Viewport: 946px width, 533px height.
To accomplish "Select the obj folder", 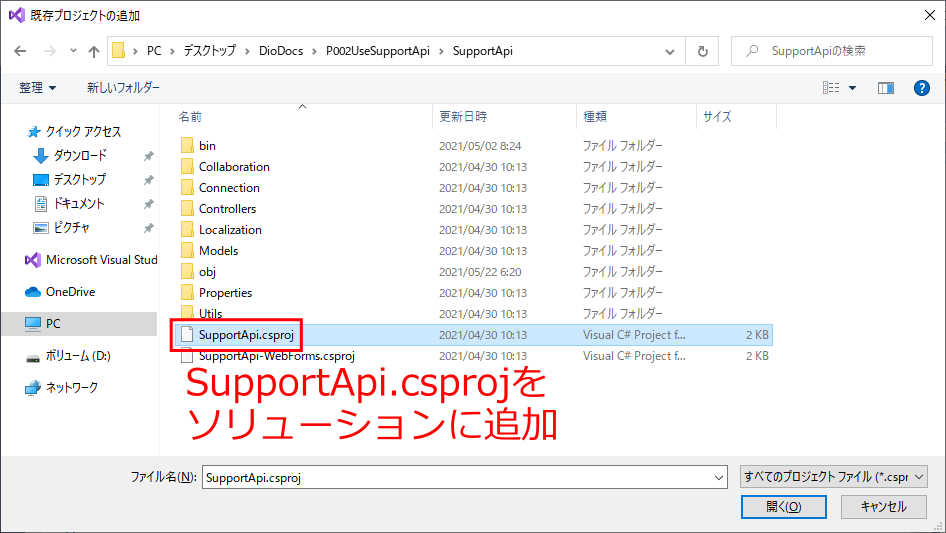I will [x=207, y=272].
